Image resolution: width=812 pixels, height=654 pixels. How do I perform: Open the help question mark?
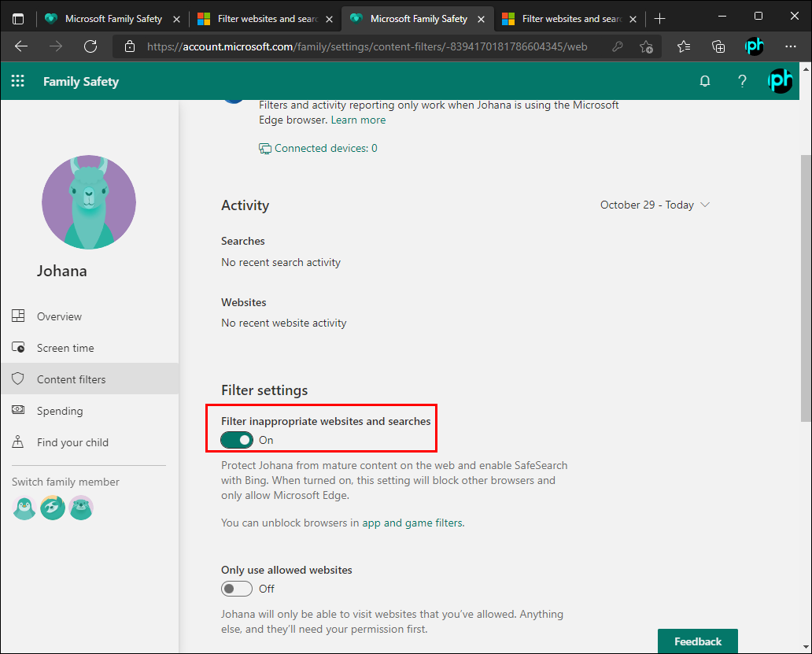742,81
